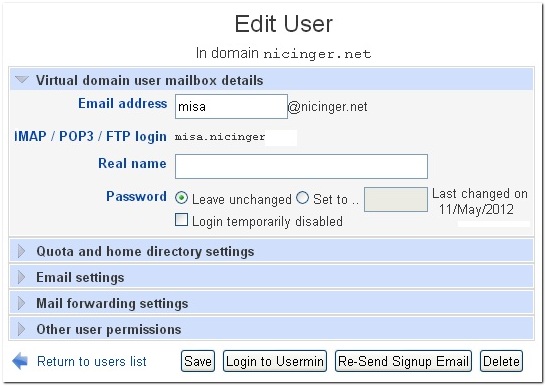The image size is (546, 386).
Task: Return to users list link
Action: (x=92, y=362)
